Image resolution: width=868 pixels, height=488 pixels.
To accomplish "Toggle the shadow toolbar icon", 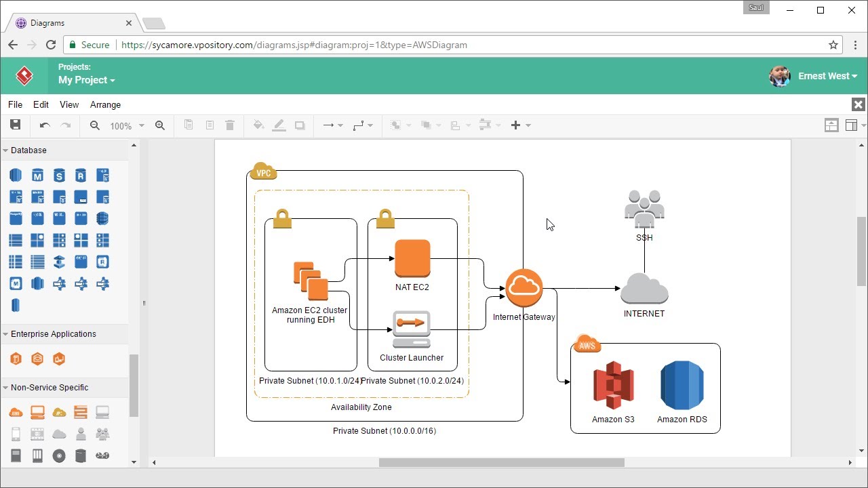I will pos(300,125).
